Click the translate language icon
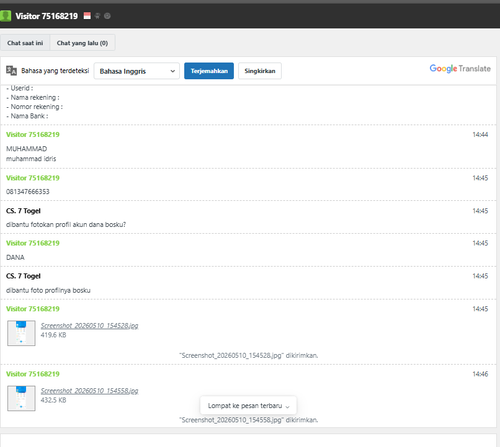This screenshot has height=447, width=500. pyautogui.click(x=11, y=71)
